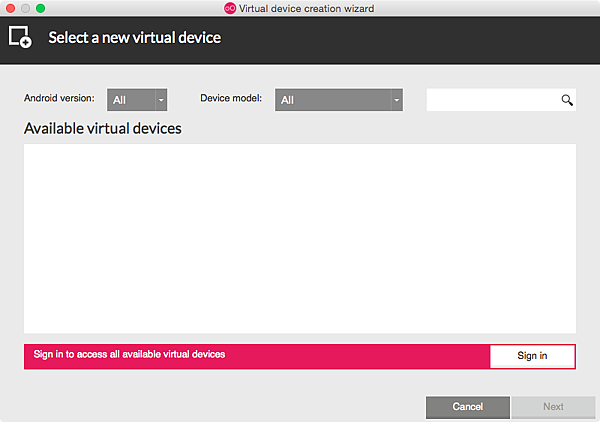Minimize the window using the yellow button
This screenshot has width=600, height=422.
pos(25,8)
